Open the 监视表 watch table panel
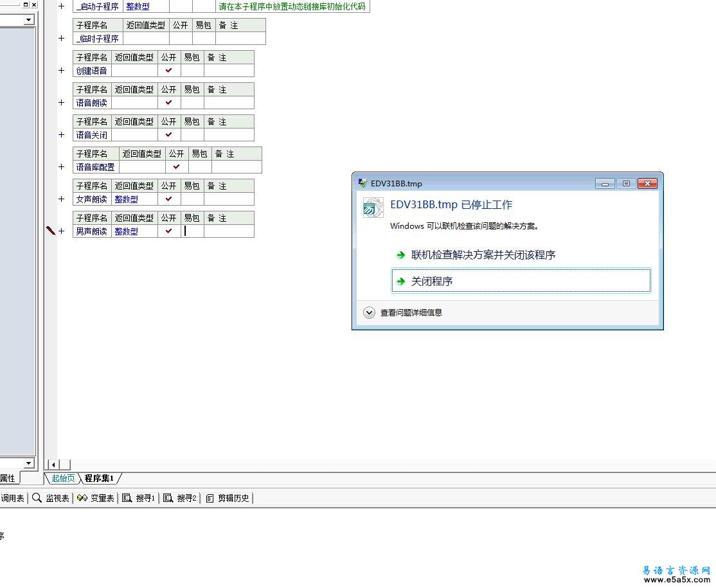Screen dimensions: 716x588 coord(51,498)
